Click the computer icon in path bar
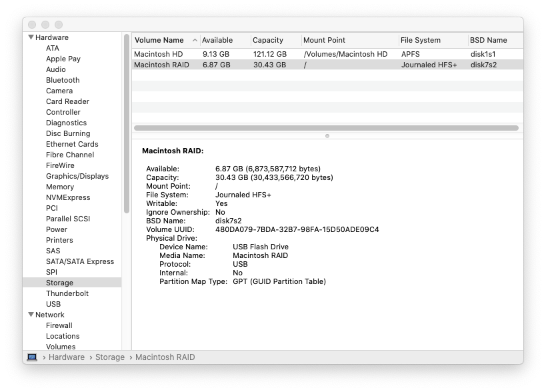The height and width of the screenshot is (392, 546). coord(32,357)
